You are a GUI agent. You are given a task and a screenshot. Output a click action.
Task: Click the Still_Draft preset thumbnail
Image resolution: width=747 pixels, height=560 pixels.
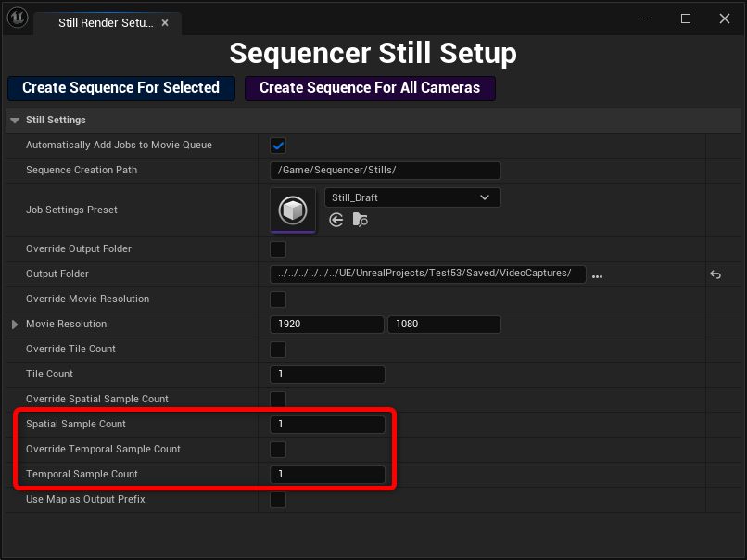coord(293,210)
